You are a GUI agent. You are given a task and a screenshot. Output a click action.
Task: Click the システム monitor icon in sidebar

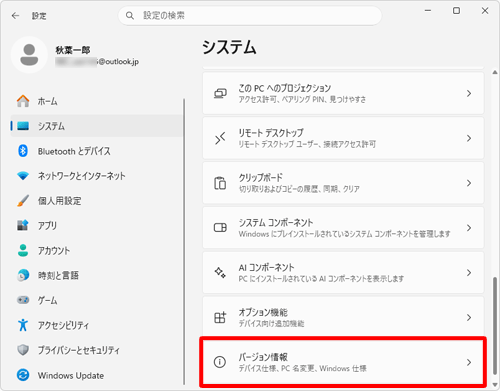(23, 126)
